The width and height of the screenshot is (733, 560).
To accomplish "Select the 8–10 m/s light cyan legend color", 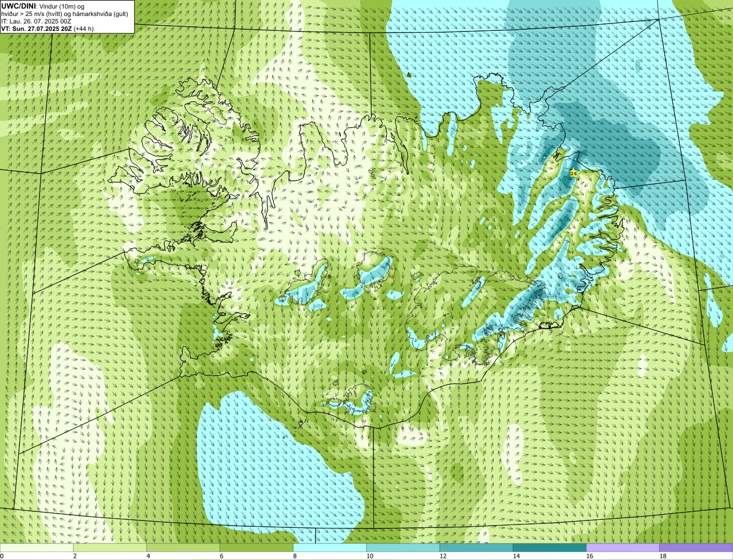I will click(330, 547).
